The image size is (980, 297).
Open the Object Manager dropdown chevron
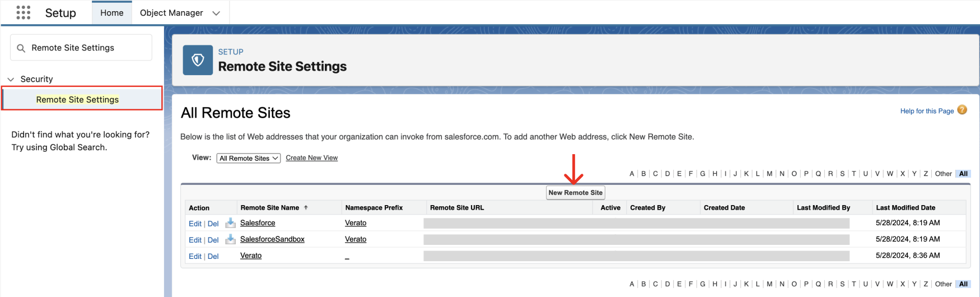[x=216, y=13]
